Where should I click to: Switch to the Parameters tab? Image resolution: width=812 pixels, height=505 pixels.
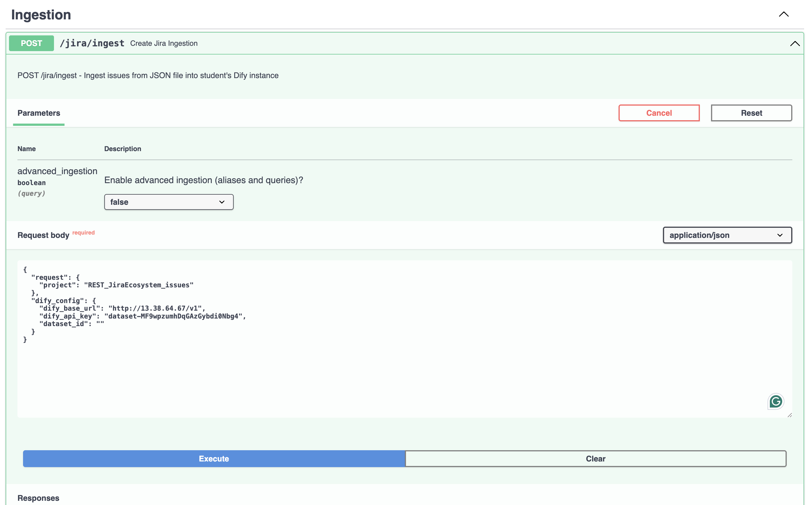pyautogui.click(x=39, y=113)
